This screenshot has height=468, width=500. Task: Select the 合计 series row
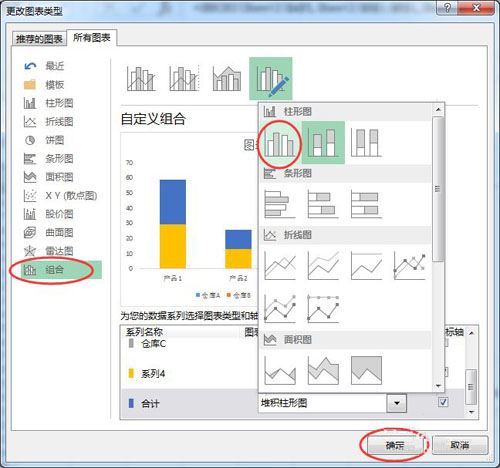188,403
